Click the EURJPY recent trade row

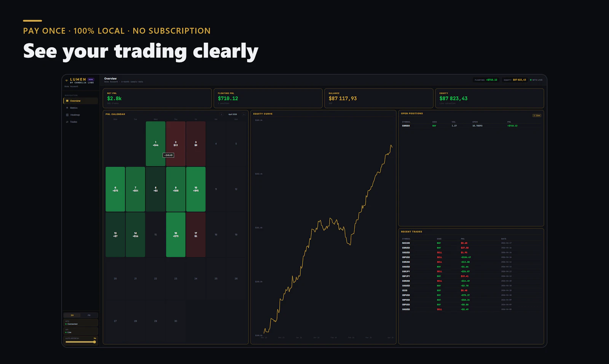471,272
